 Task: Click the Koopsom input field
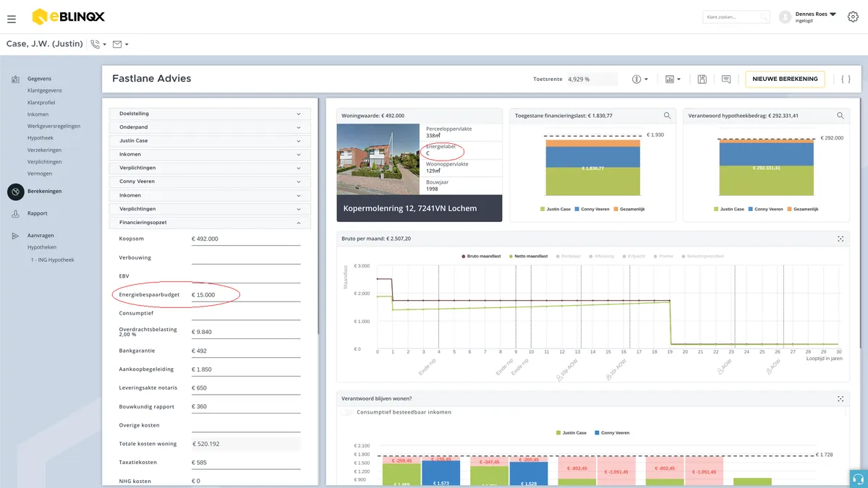(x=246, y=239)
